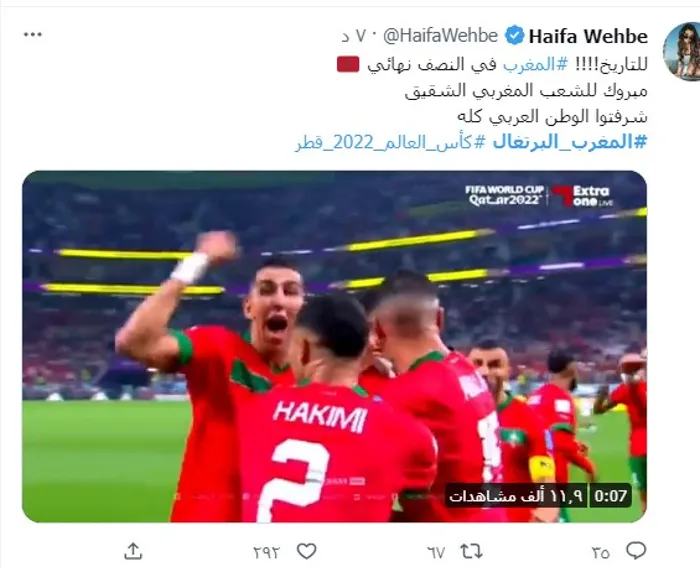Image resolution: width=700 pixels, height=568 pixels.
Task: Click the 0:07 video duration label
Action: tap(611, 496)
